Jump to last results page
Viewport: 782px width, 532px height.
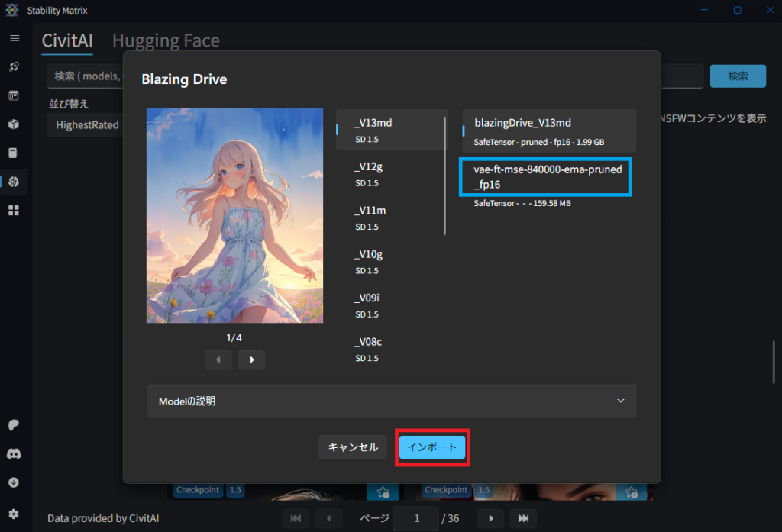tap(523, 518)
